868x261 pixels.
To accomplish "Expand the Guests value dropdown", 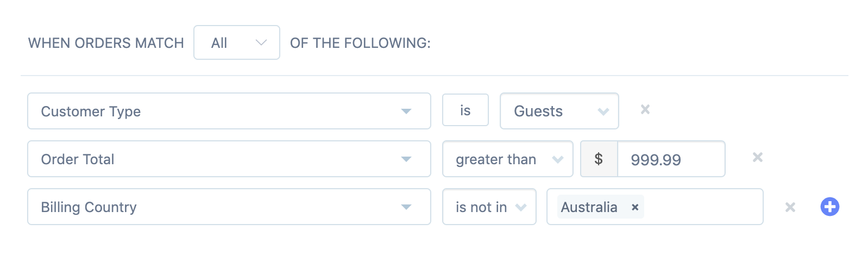I will click(x=559, y=111).
